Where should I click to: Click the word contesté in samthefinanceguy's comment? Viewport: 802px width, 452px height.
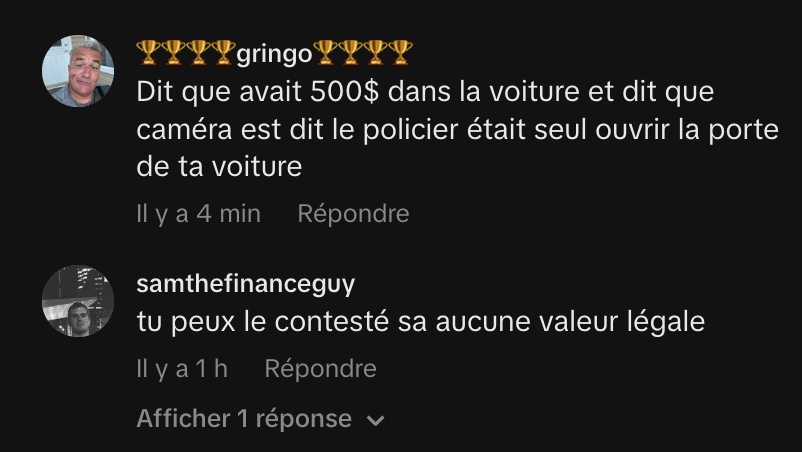(x=331, y=322)
